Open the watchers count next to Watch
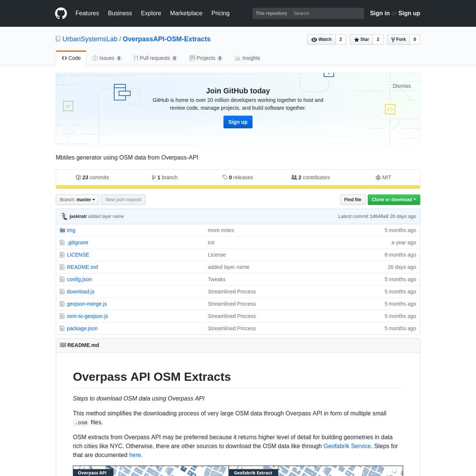The width and height of the screenshot is (476, 476). [x=341, y=40]
